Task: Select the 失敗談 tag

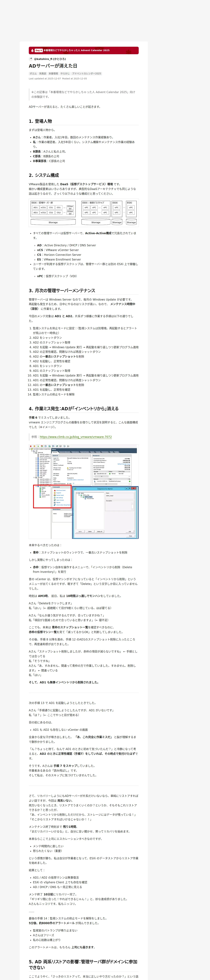Action: point(42,73)
